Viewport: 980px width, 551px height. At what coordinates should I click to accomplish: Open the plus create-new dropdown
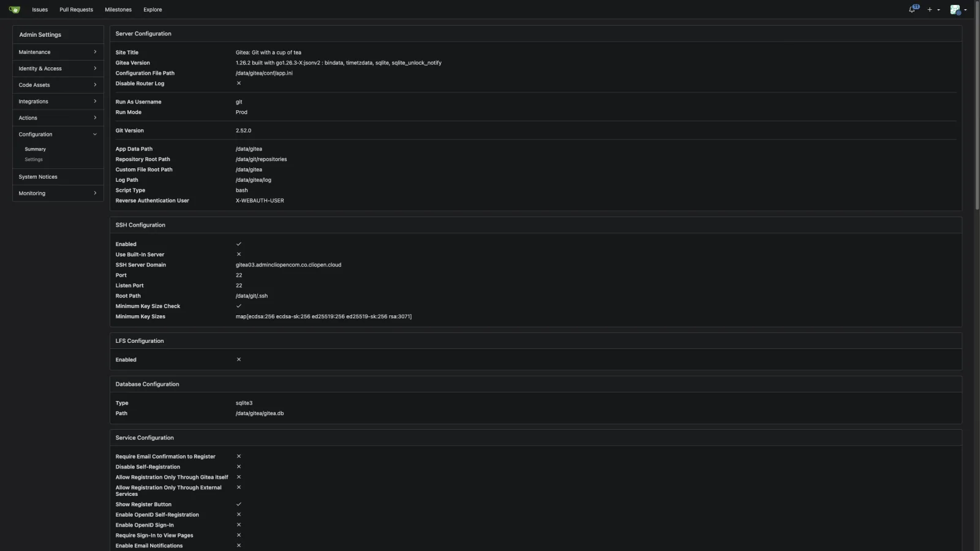pyautogui.click(x=933, y=10)
